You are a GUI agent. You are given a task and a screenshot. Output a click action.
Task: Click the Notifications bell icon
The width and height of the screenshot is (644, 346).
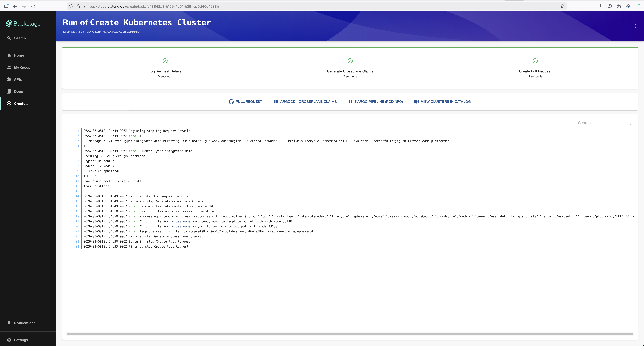9,323
